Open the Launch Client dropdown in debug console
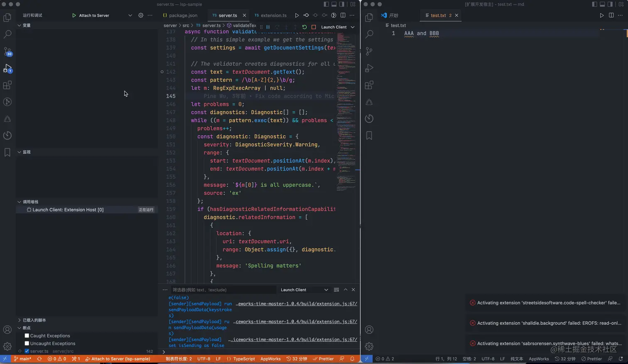Image resolution: width=628 pixels, height=364 pixels. click(304, 290)
